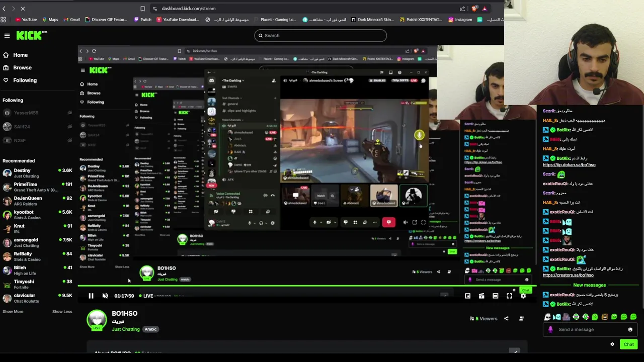Open chat settings gear beside Chat button

612,344
